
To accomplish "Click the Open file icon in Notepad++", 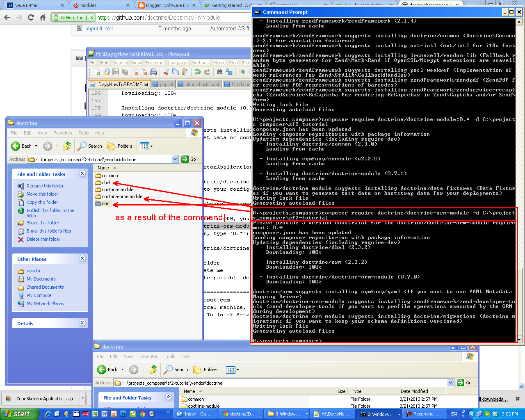I will click(106, 72).
